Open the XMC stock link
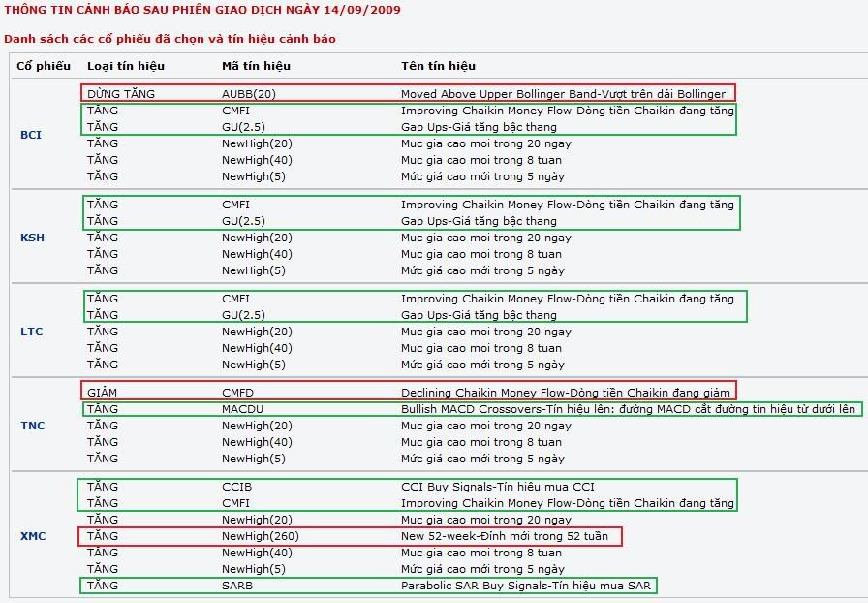The width and height of the screenshot is (868, 603). point(33,536)
